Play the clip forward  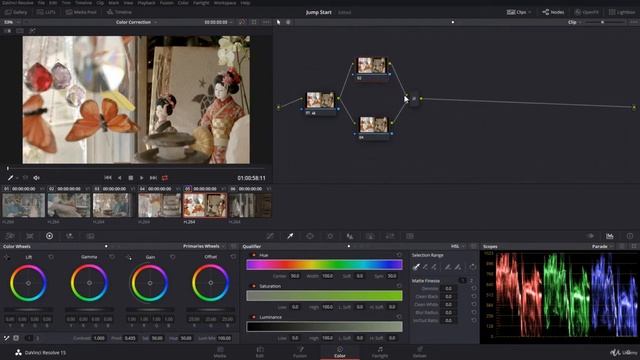[142, 178]
